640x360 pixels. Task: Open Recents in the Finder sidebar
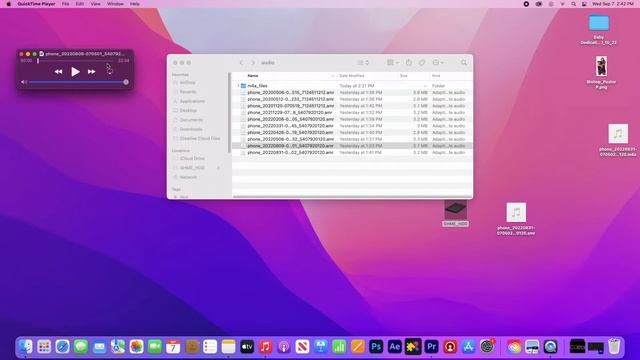click(188, 92)
